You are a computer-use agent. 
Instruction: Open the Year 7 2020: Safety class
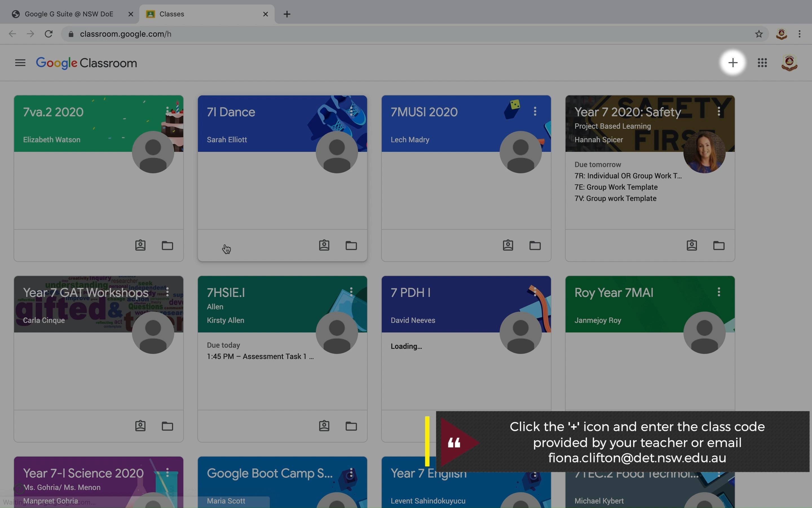[x=628, y=112]
